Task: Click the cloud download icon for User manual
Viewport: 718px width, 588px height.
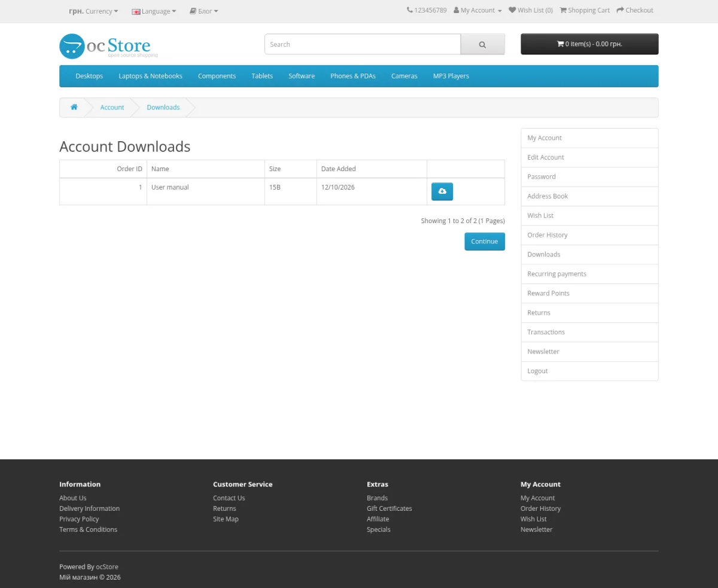Action: [442, 191]
